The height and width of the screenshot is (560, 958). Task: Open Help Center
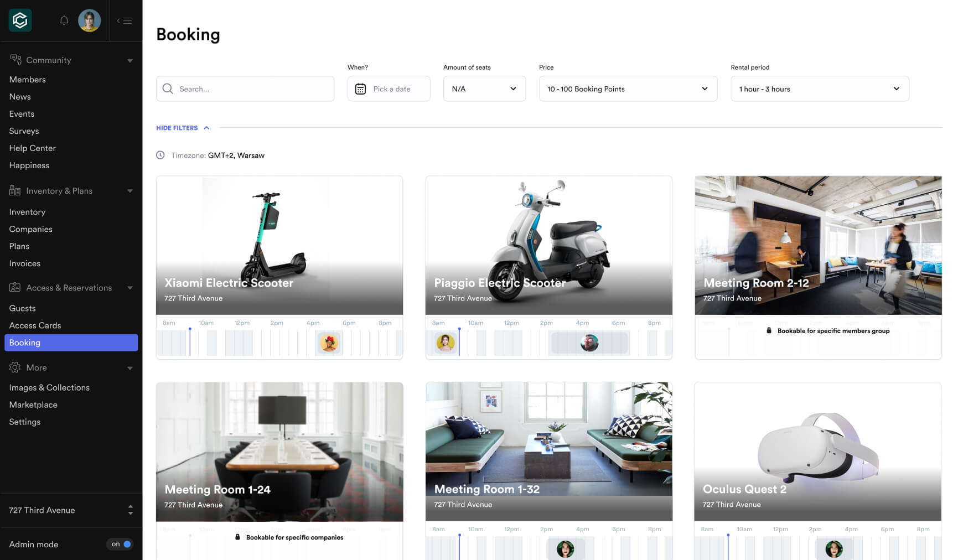pos(33,148)
